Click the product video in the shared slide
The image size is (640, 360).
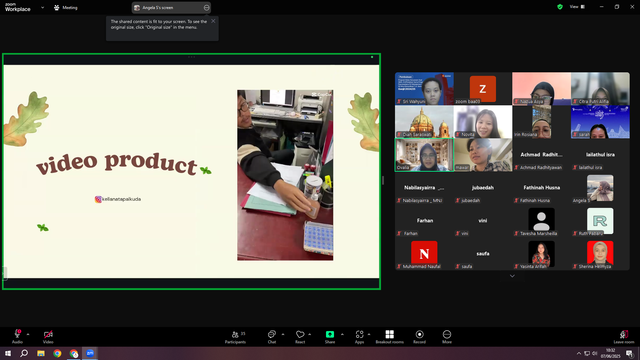(285, 175)
